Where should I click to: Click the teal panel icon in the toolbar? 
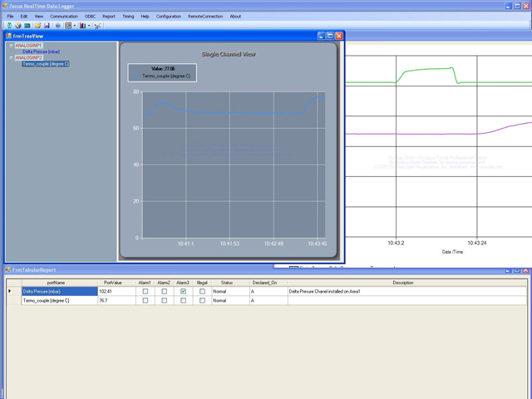click(27, 26)
